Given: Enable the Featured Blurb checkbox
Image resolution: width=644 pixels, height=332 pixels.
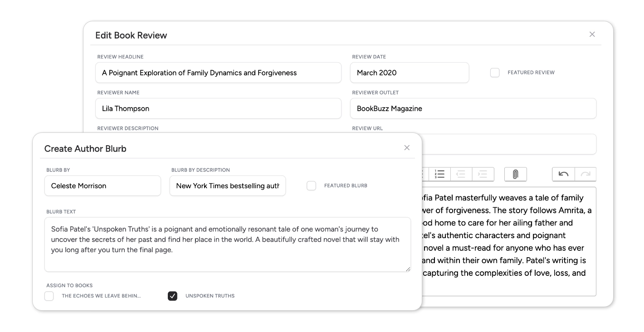Looking at the screenshot, I should click(311, 186).
